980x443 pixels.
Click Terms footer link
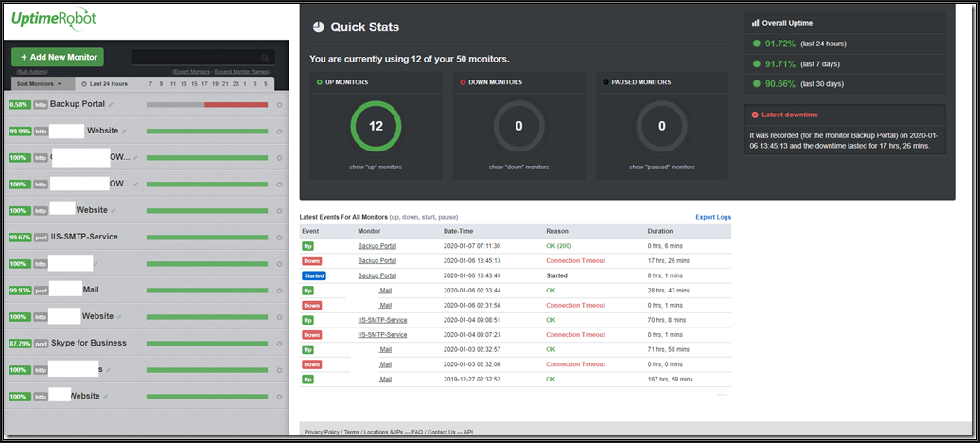pos(351,432)
